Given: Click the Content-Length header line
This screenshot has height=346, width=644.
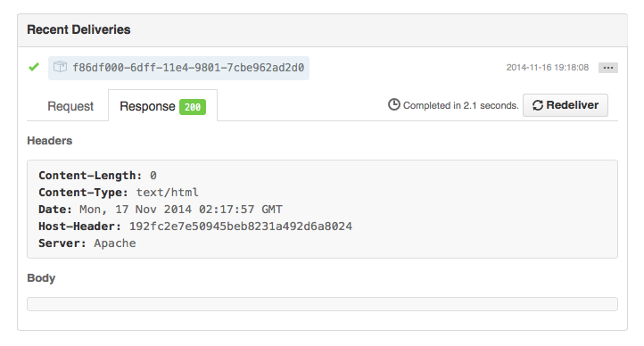Looking at the screenshot, I should pyautogui.click(x=97, y=176).
